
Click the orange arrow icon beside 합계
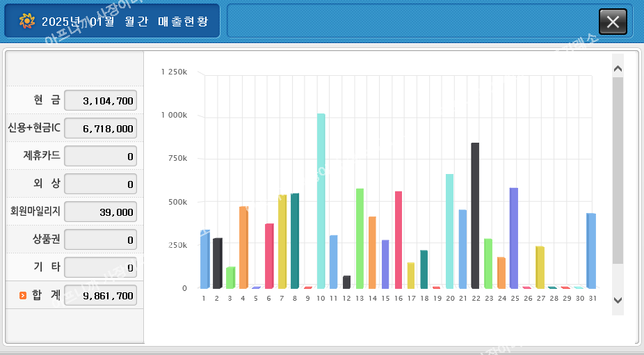click(x=23, y=296)
